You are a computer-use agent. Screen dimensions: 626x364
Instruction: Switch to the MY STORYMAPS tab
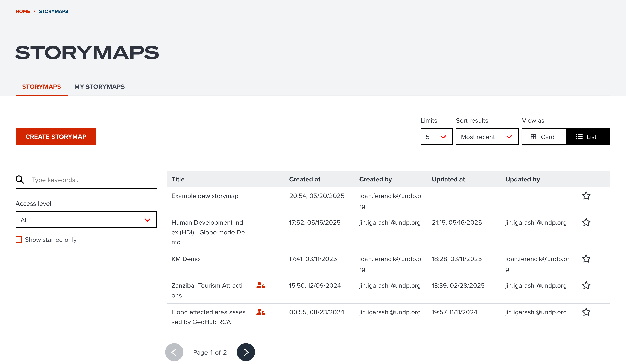tap(99, 87)
